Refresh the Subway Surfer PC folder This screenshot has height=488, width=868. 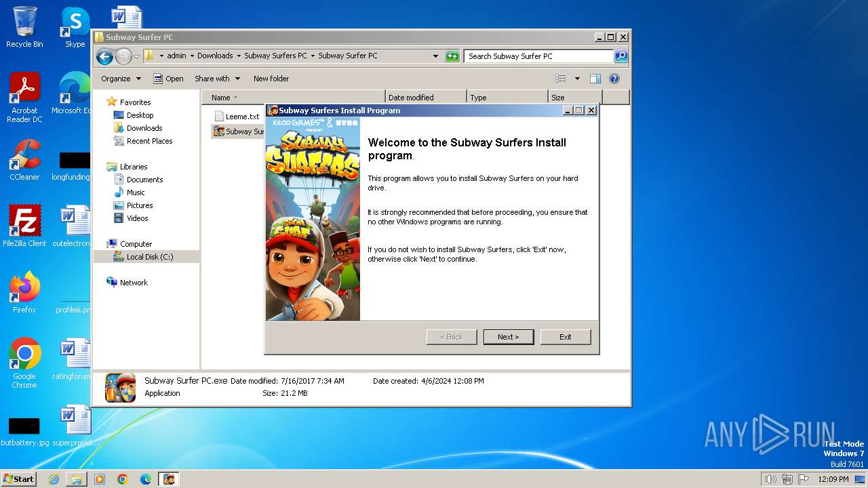coord(452,56)
